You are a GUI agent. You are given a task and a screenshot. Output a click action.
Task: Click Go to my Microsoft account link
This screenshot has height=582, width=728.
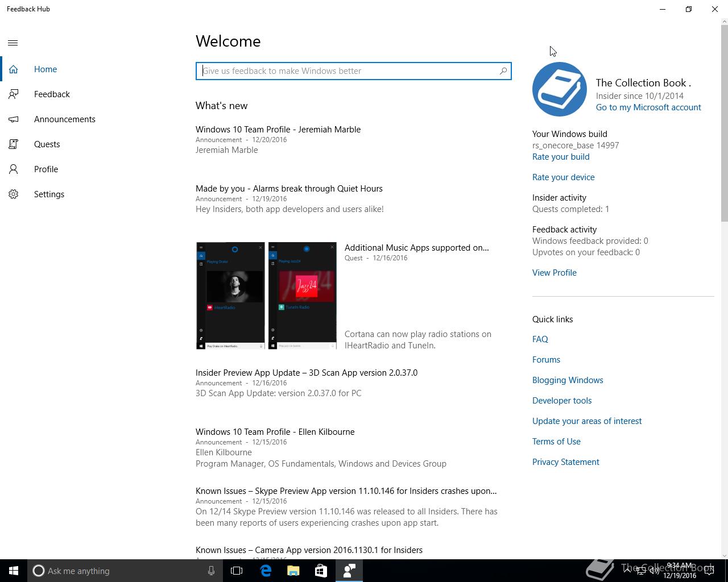pos(648,107)
